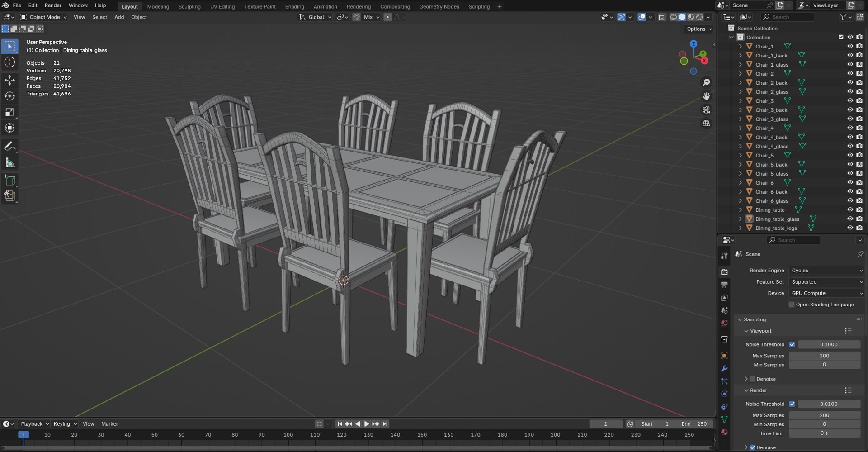Jump to the last frame

[385, 424]
